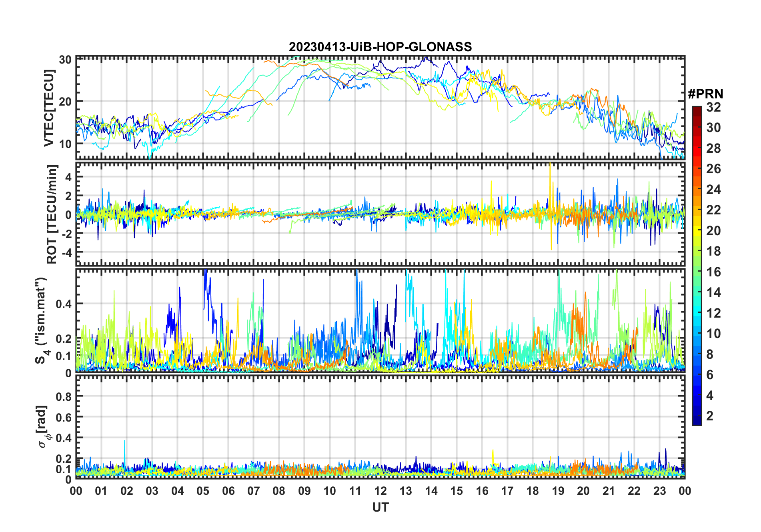
Task: Select the S4 ("ism.mat") axis label
Action: (x=42, y=320)
